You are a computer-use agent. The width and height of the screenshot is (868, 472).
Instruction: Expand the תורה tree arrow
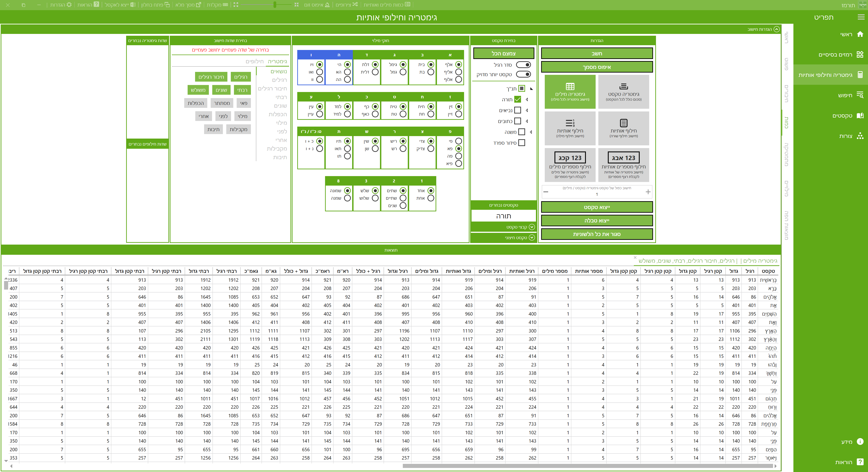click(527, 99)
